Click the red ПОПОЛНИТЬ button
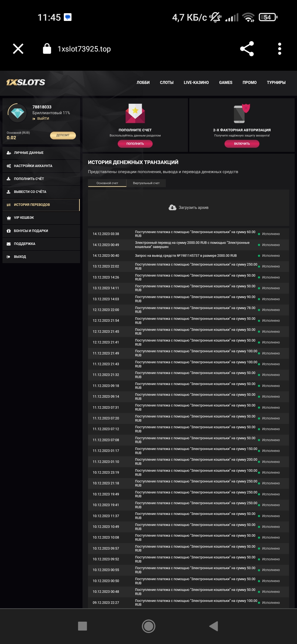Viewport: 297px width, 644px height. [135, 144]
